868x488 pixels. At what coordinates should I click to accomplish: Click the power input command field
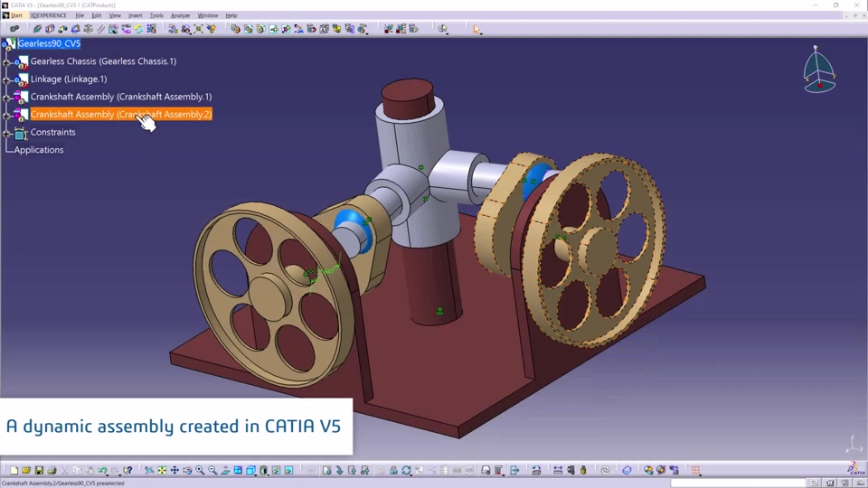click(x=738, y=483)
